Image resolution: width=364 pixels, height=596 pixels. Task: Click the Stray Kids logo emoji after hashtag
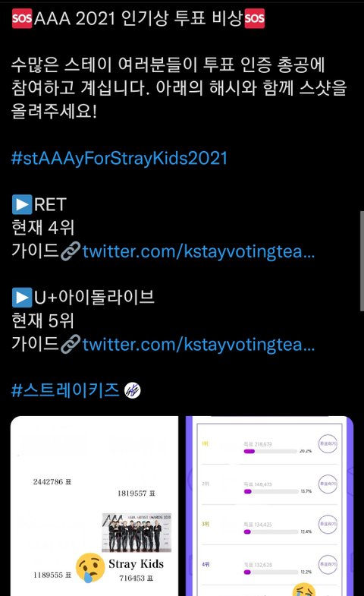pos(132,390)
